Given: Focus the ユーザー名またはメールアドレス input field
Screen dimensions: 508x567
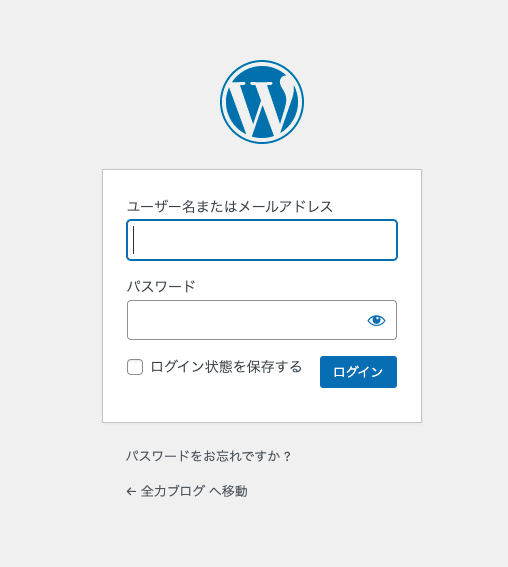Looking at the screenshot, I should [262, 240].
